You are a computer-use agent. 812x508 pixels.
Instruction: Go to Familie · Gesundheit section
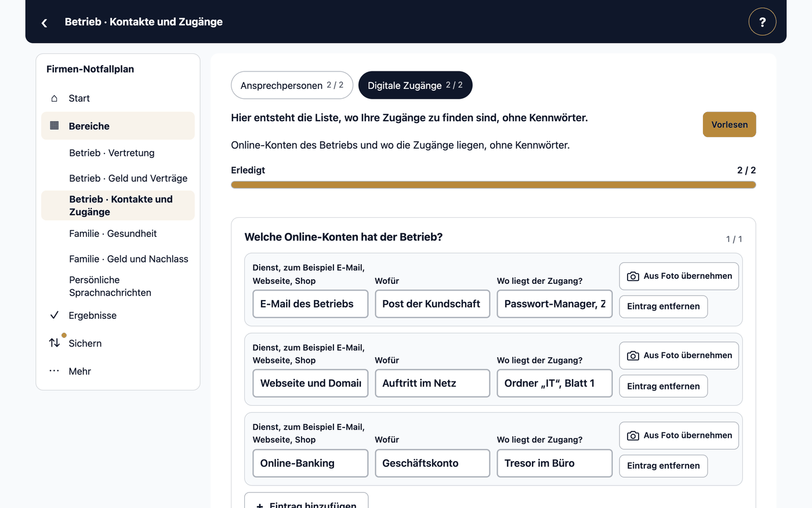(113, 233)
